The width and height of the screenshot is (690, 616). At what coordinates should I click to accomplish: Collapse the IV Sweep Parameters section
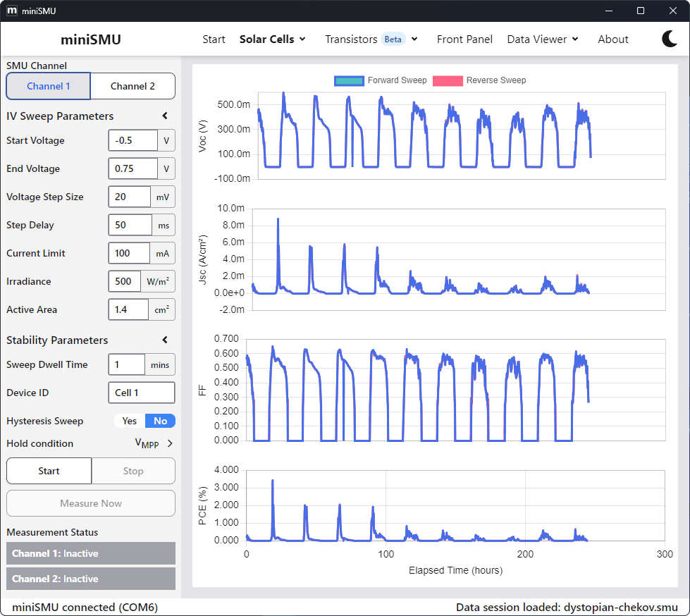coord(164,116)
